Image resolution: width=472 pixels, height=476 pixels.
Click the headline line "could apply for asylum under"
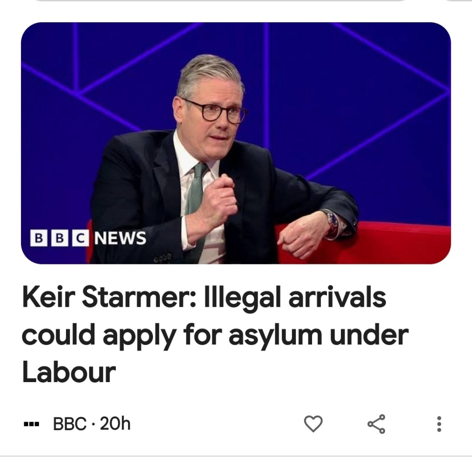pyautogui.click(x=215, y=336)
